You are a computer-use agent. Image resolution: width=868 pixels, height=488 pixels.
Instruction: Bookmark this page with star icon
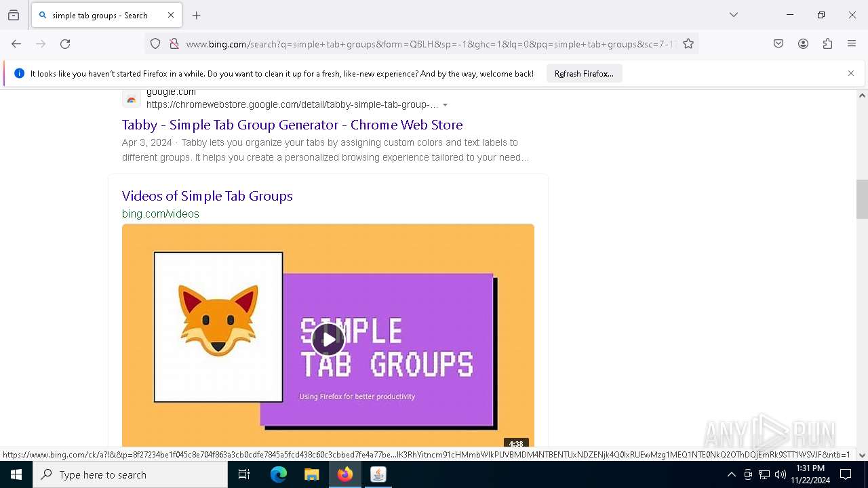pyautogui.click(x=688, y=44)
